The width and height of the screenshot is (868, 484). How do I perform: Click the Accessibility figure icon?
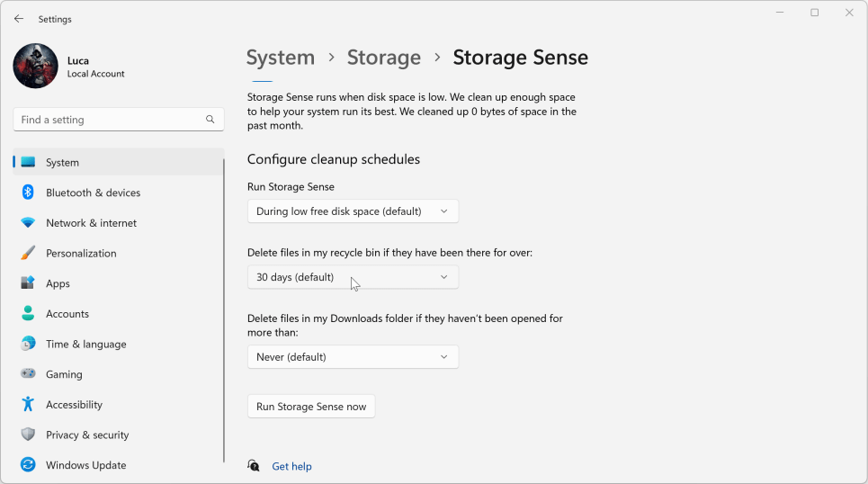pos(28,405)
